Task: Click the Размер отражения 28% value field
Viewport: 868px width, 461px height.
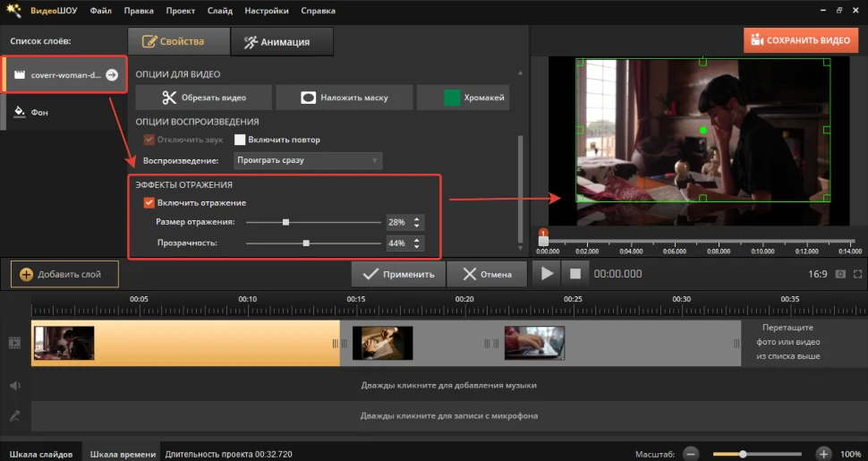Action: (x=398, y=222)
